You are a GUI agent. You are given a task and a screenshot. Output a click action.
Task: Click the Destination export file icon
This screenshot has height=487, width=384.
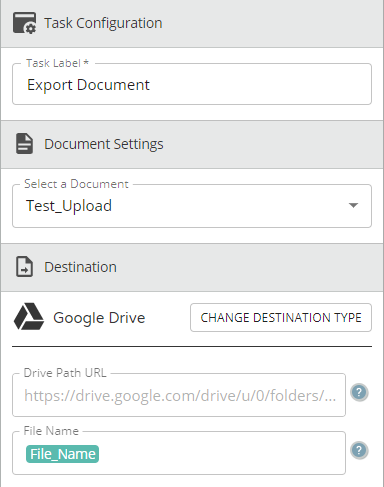click(x=24, y=267)
